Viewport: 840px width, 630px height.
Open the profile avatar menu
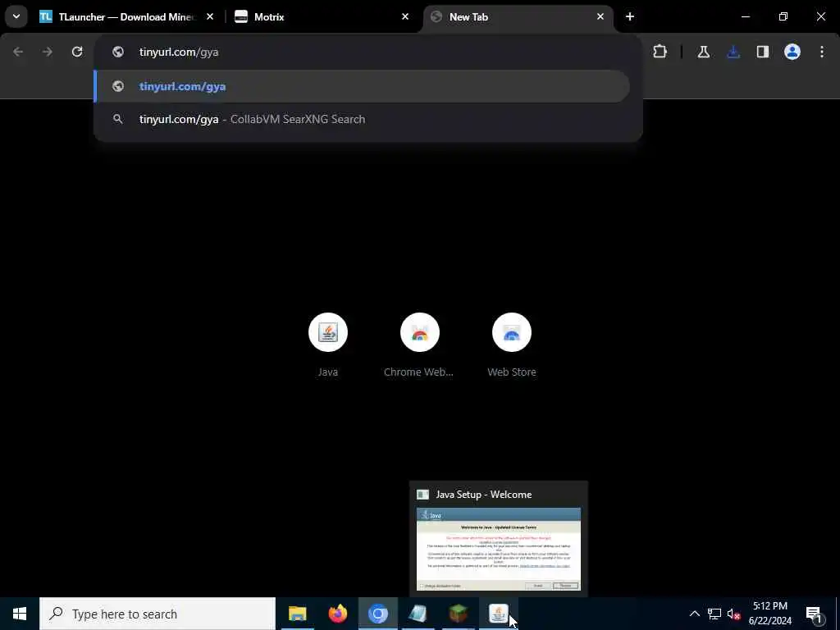[792, 52]
